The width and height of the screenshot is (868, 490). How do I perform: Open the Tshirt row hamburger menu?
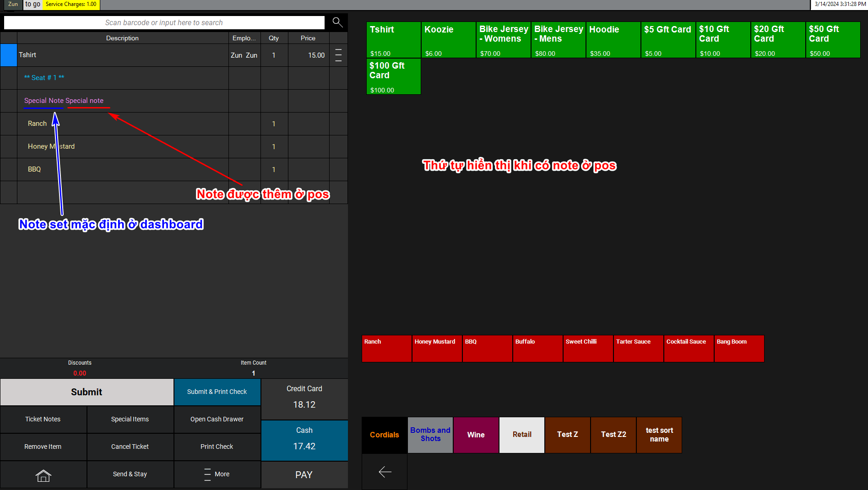click(x=338, y=55)
